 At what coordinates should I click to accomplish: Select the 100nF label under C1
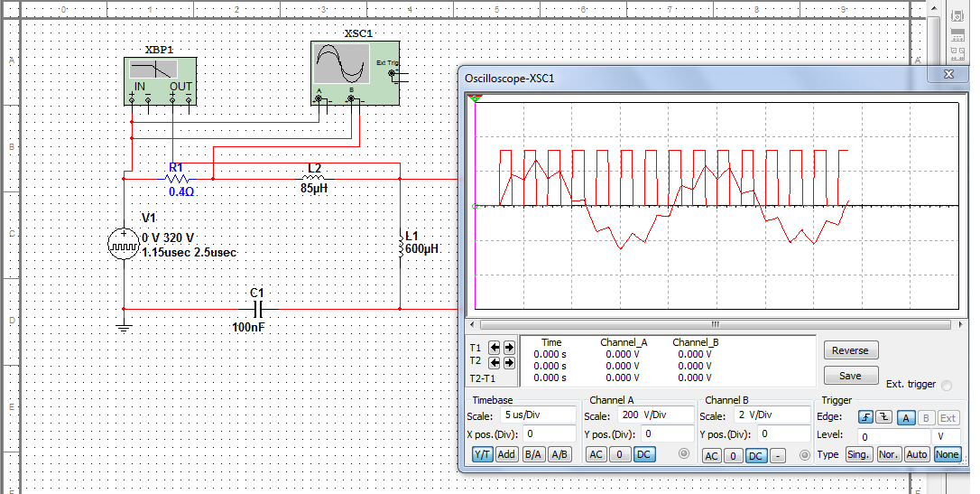click(248, 327)
